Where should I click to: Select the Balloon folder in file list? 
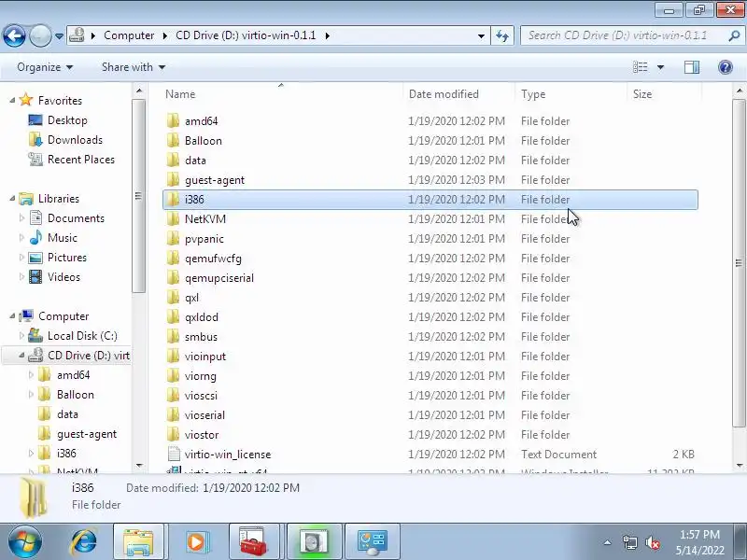click(x=430, y=141)
